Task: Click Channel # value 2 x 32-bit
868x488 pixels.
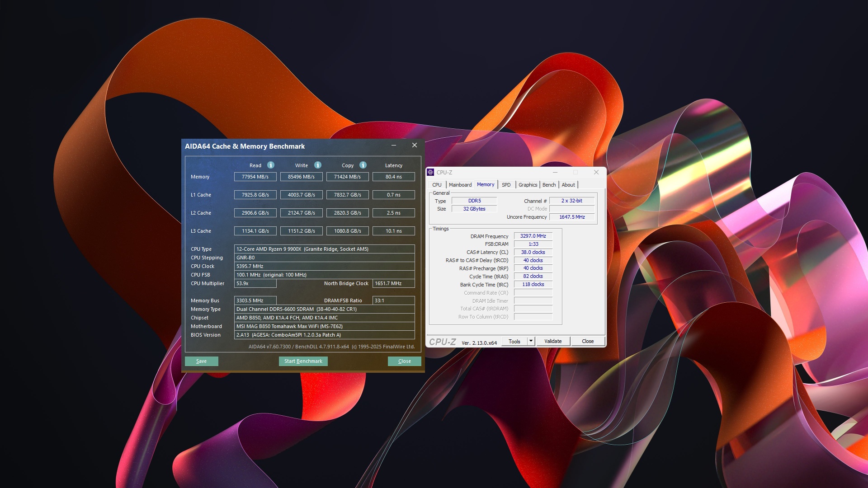Action: point(572,201)
